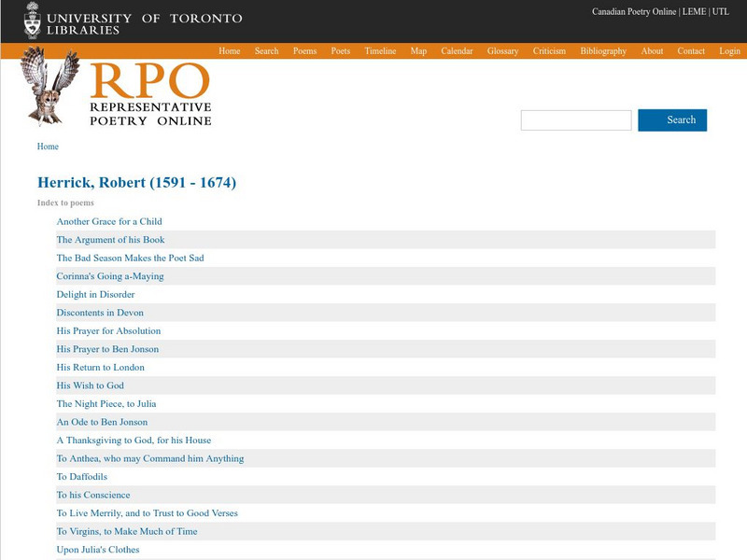747x560 pixels.
Task: Open poem His Prayer for Absolution
Action: (108, 330)
